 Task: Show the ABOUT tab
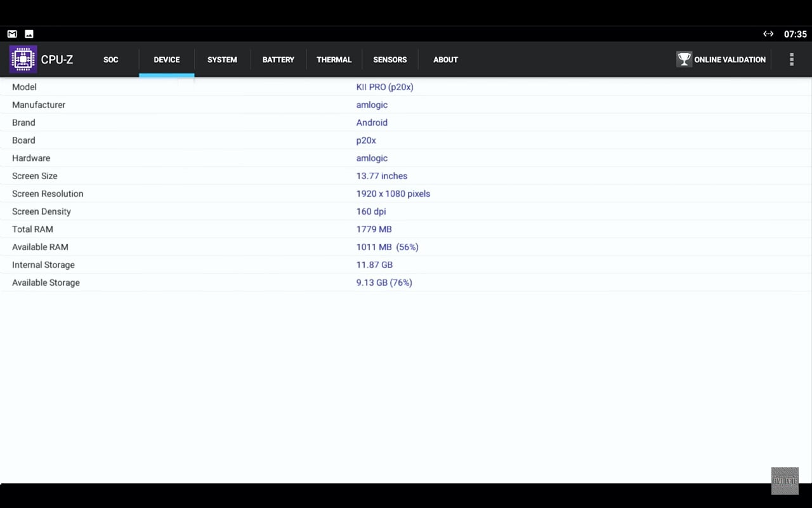click(445, 60)
